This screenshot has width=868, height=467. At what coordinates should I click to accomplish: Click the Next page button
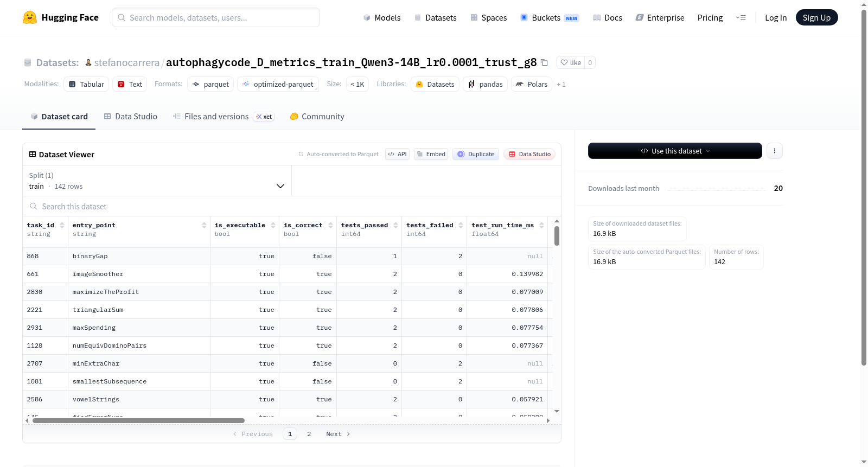coord(338,434)
